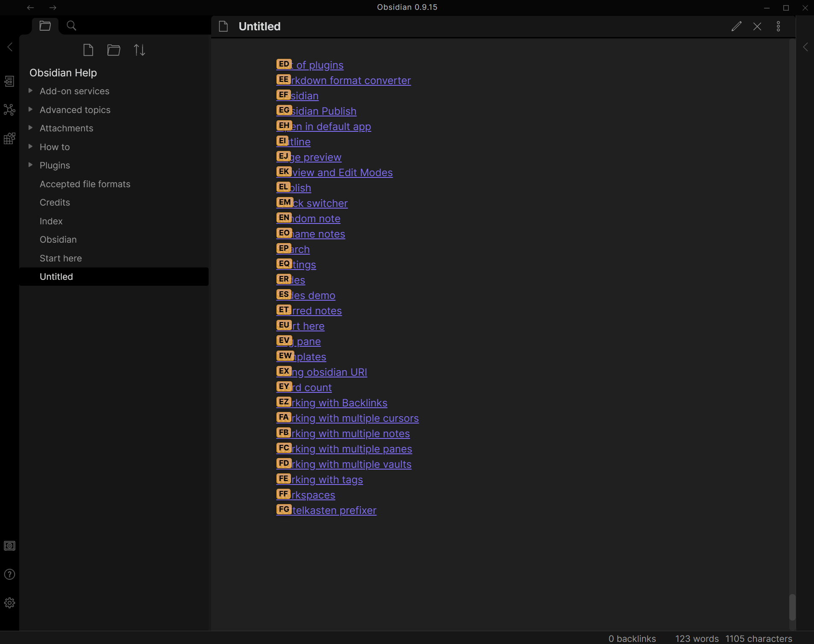
Task: Follow the Working with multiple vaults link
Action: (x=344, y=464)
